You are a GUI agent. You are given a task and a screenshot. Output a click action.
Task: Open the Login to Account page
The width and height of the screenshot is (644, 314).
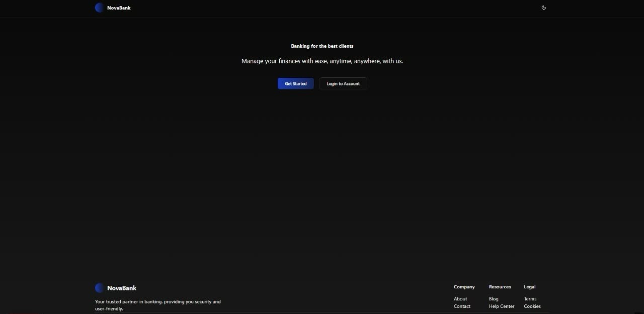[x=343, y=83]
